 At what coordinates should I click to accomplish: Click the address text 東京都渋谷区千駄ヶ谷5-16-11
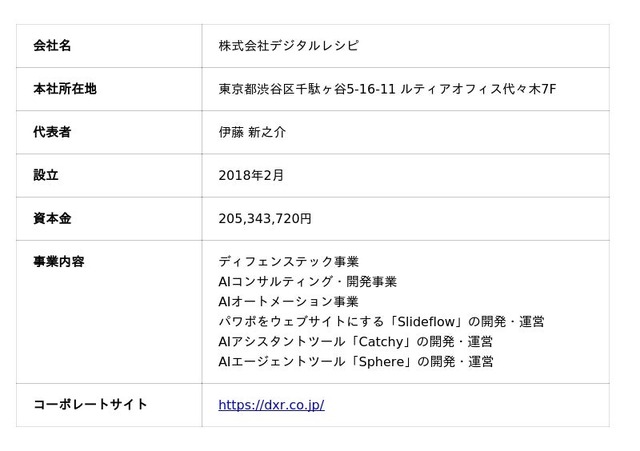click(x=307, y=89)
